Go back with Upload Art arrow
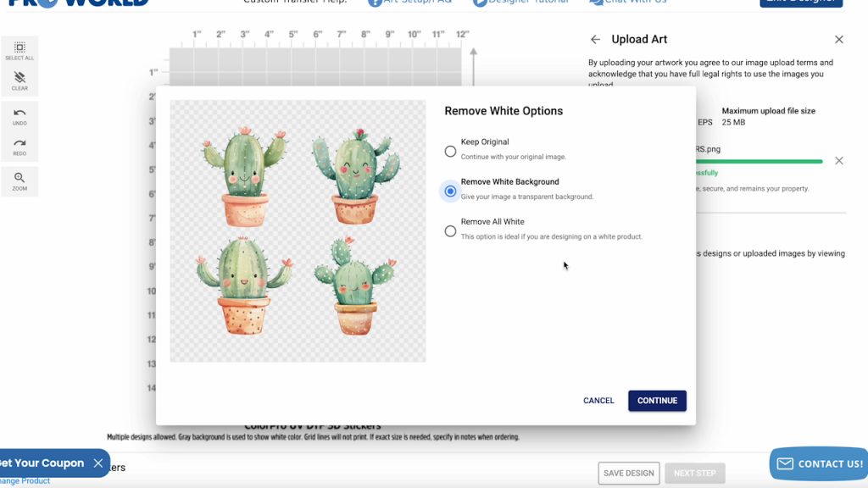 pyautogui.click(x=595, y=39)
